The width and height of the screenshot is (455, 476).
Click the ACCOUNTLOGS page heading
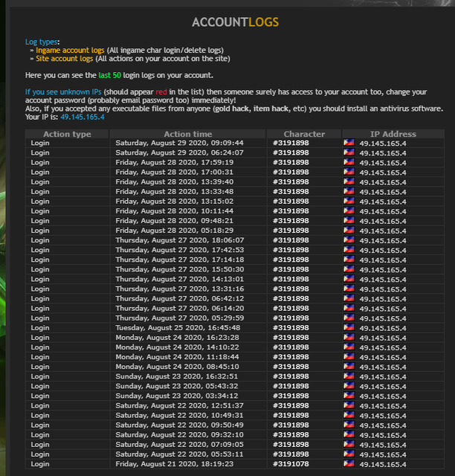[235, 22]
